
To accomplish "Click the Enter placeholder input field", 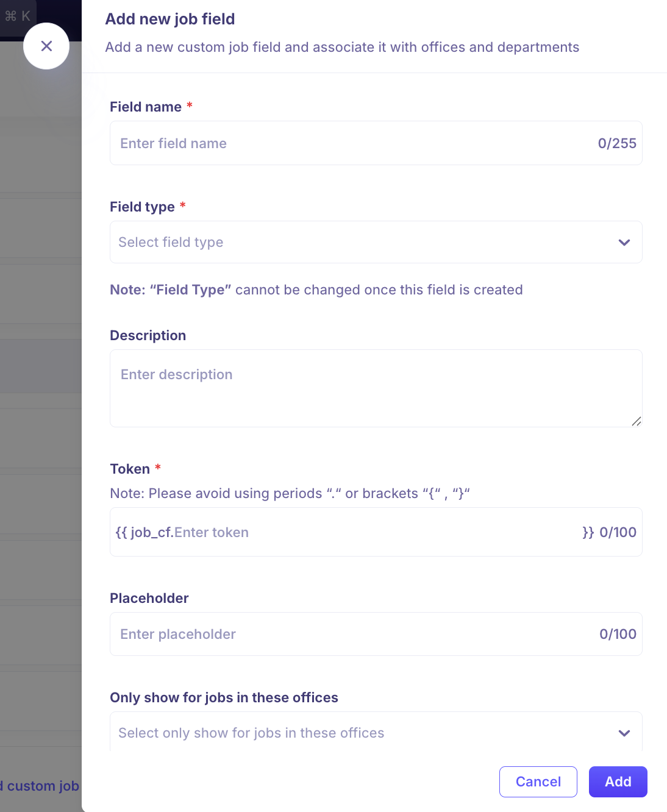I will [x=376, y=634].
